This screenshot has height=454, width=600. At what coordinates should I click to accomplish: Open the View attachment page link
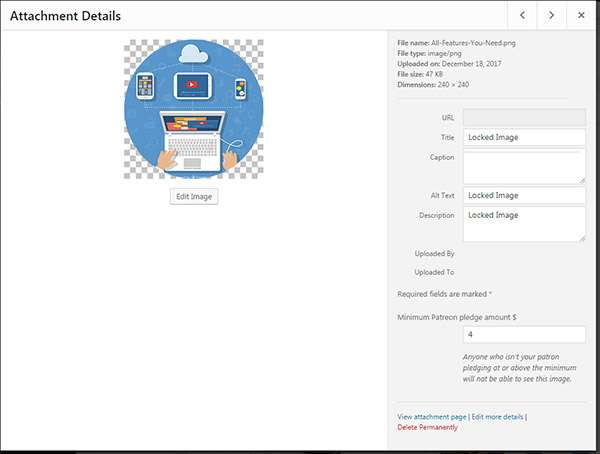coord(432,417)
